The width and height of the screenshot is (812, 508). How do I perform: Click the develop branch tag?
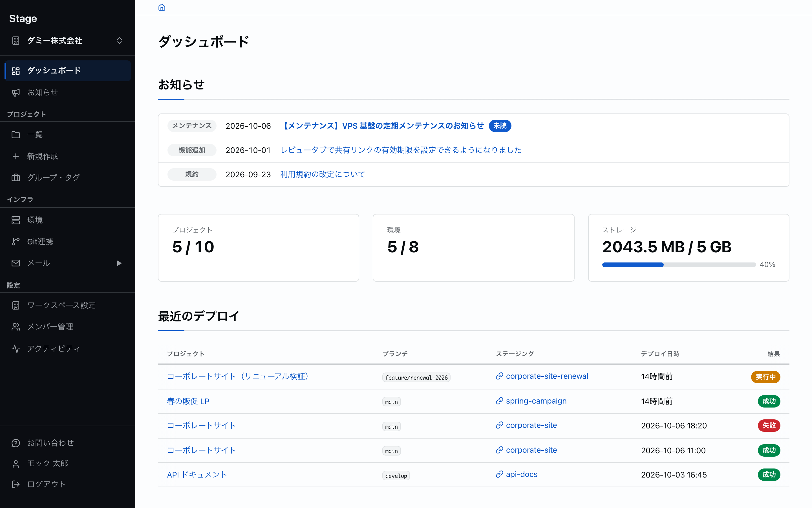pos(396,476)
